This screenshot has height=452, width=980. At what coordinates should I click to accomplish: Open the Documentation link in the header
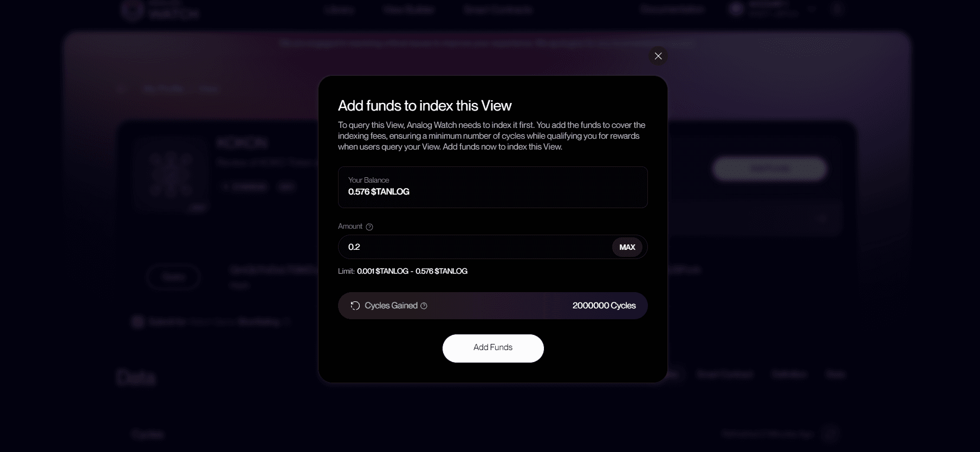(672, 9)
